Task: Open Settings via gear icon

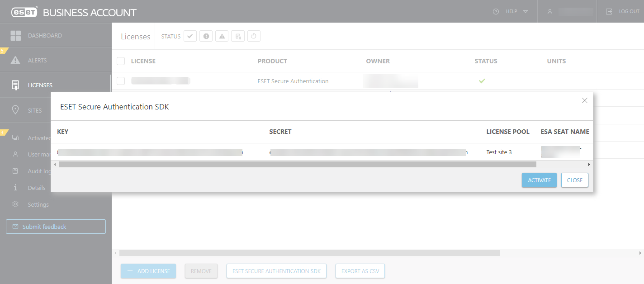Action: [16, 204]
